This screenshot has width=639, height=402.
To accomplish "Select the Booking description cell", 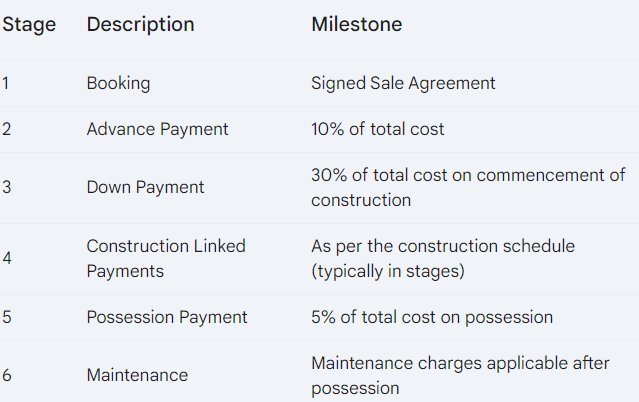I will pyautogui.click(x=118, y=84).
